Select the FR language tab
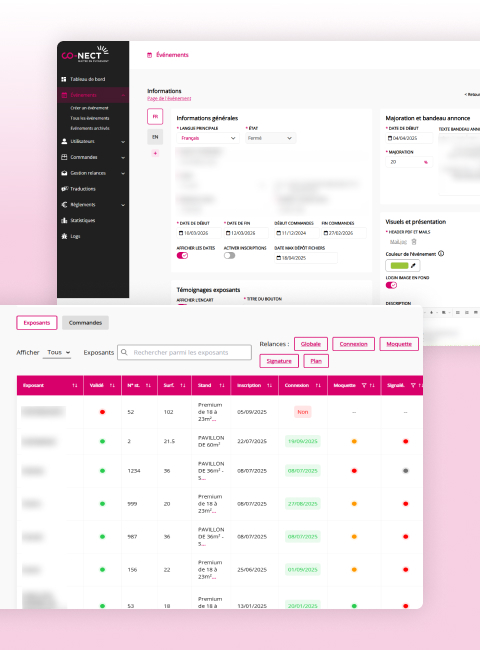Image resolution: width=480 pixels, height=650 pixels. click(x=155, y=116)
